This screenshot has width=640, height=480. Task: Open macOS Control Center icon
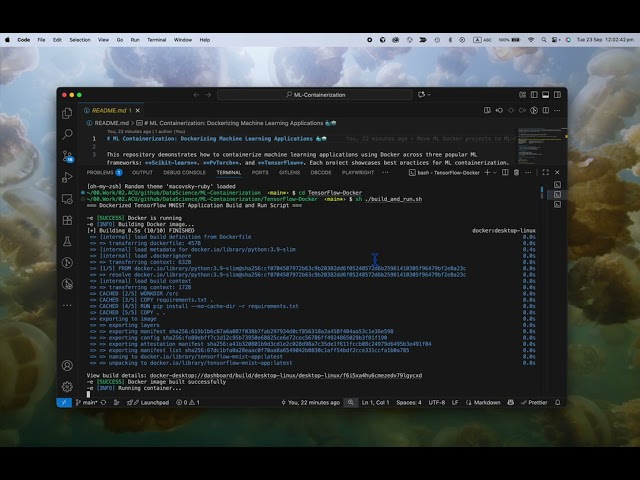(x=555, y=40)
